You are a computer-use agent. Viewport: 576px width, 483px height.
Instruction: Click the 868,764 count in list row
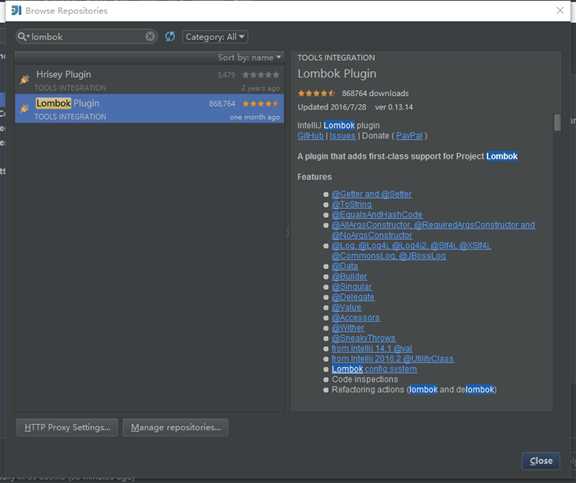pyautogui.click(x=222, y=104)
